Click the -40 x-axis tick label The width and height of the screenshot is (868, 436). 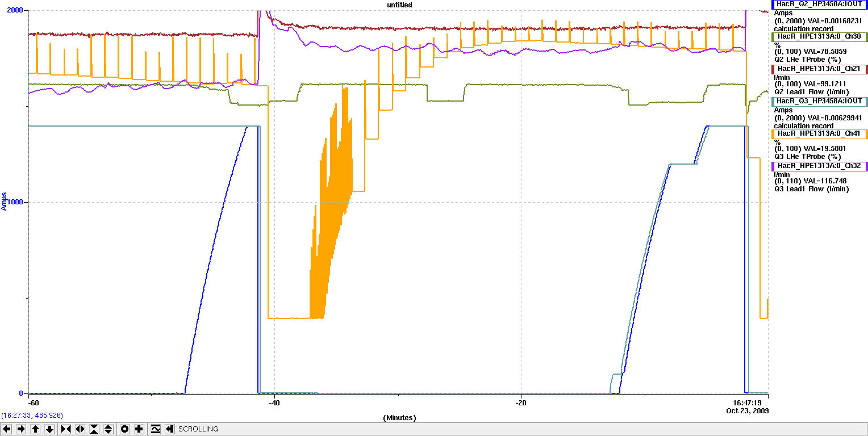coord(274,403)
